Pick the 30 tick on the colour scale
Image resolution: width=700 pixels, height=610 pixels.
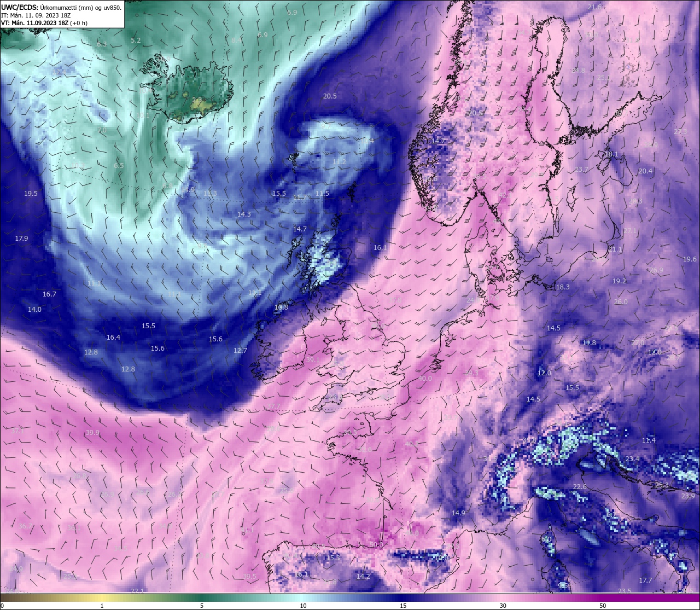pyautogui.click(x=503, y=606)
